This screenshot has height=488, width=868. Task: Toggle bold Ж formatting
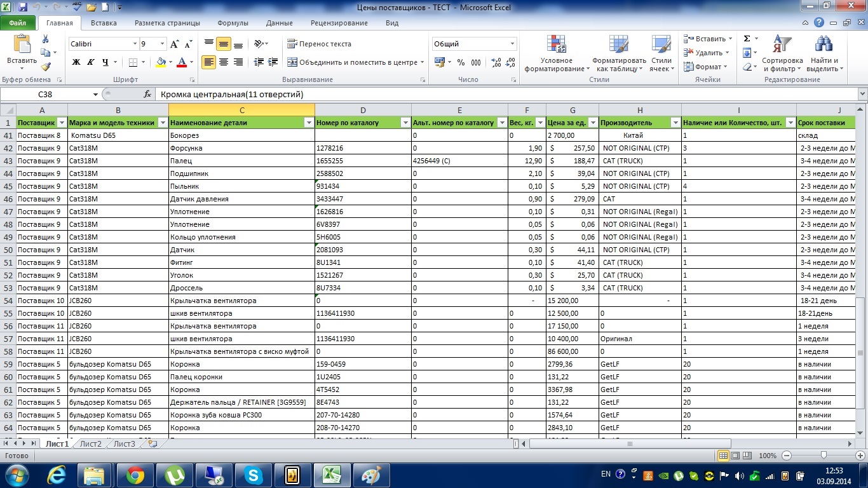click(x=76, y=62)
